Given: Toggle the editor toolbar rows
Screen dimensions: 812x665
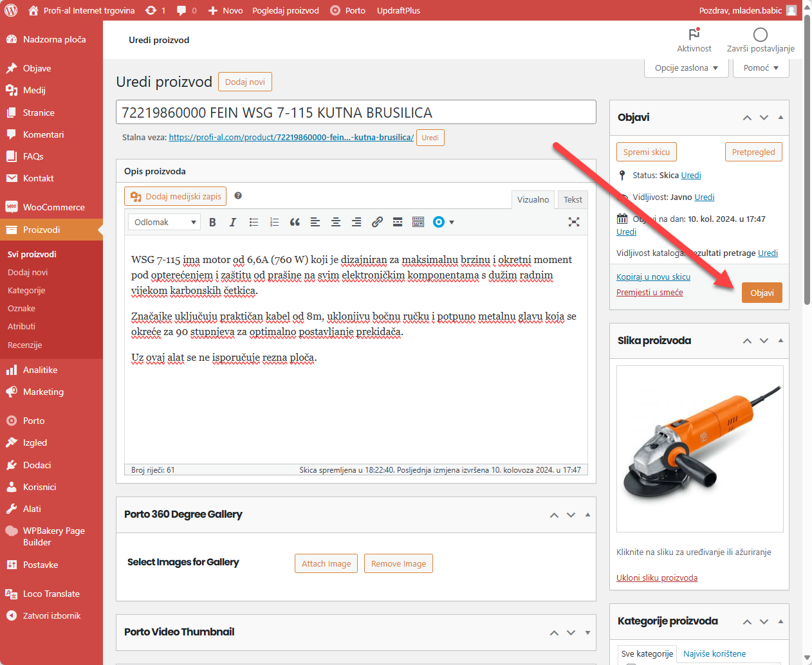Looking at the screenshot, I should tap(418, 222).
